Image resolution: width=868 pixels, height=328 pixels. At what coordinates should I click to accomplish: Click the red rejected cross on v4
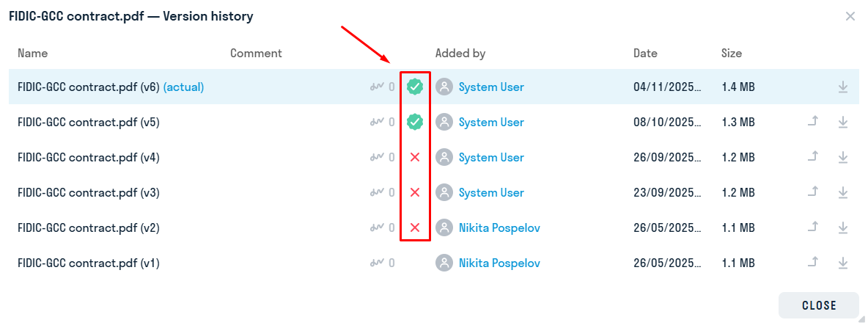415,157
